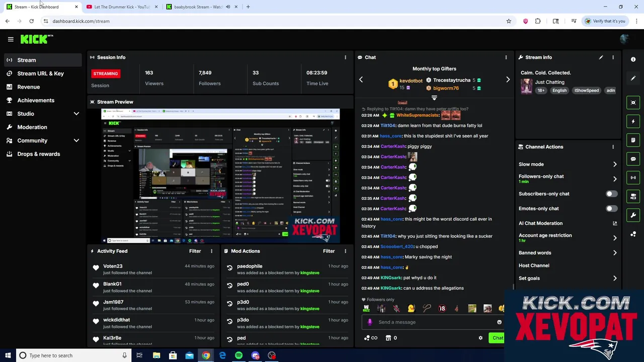Click the three-dots cluster icon in the right sidebar
Screen dimensions: 644x362
[x=633, y=234]
